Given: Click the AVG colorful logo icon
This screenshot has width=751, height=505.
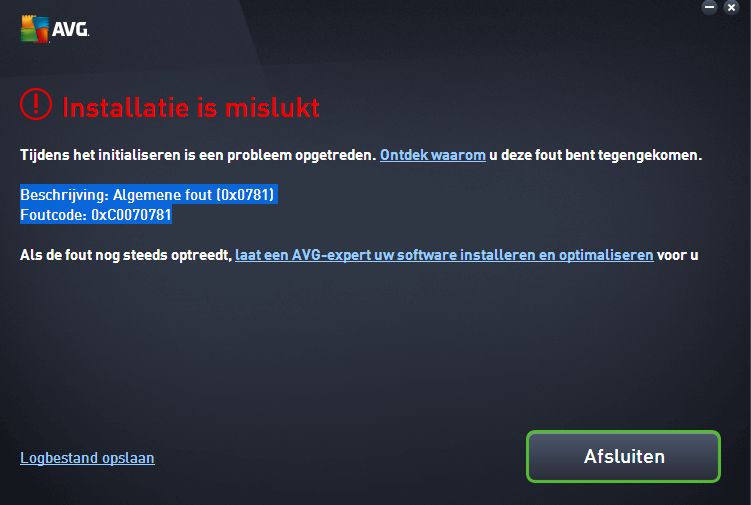Looking at the screenshot, I should 35,29.
